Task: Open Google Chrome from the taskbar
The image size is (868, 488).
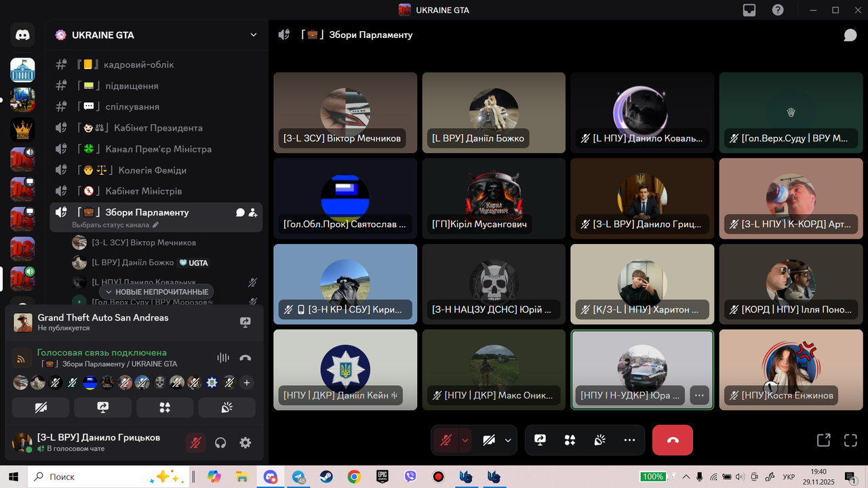Action: click(354, 476)
